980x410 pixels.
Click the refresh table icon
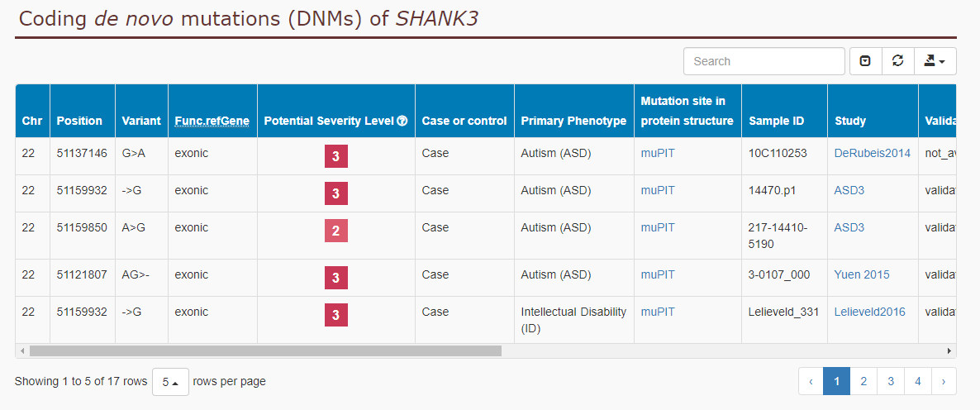[898, 61]
